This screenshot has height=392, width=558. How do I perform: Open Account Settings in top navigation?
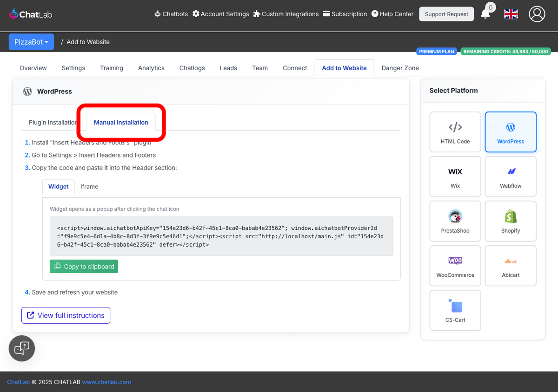pyautogui.click(x=221, y=14)
